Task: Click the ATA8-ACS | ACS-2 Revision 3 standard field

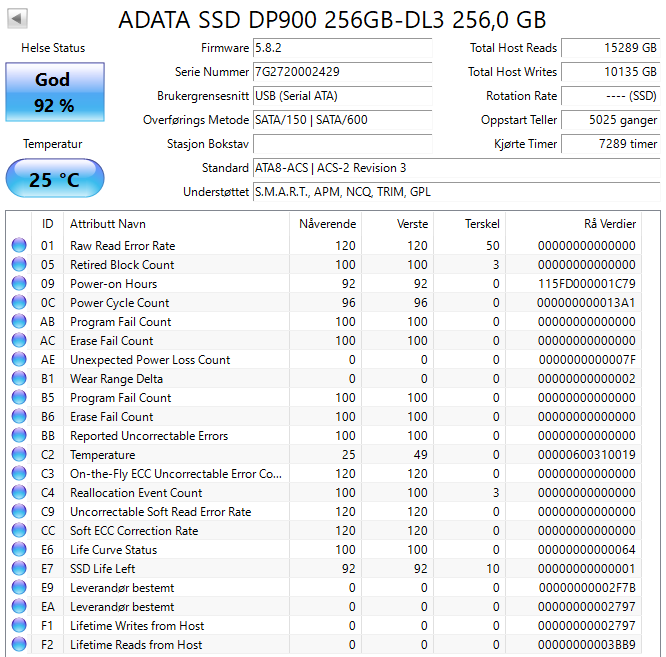Action: point(457,168)
